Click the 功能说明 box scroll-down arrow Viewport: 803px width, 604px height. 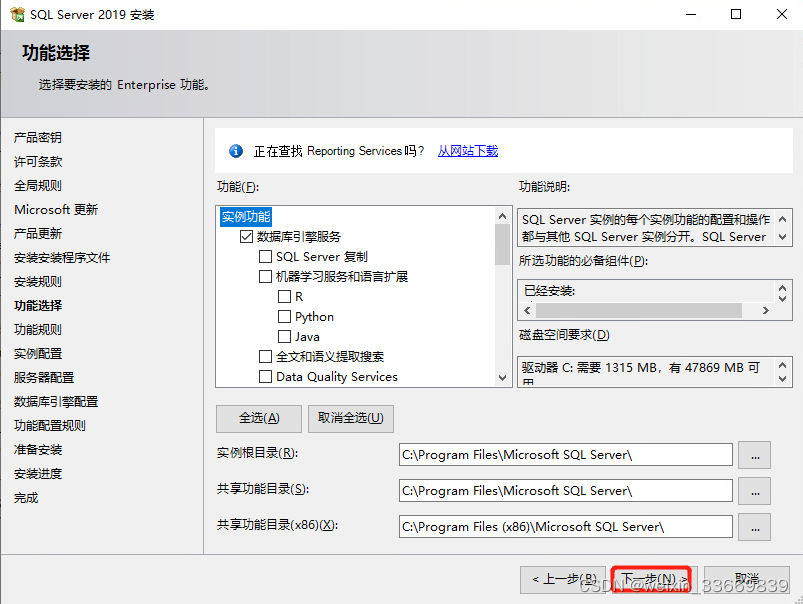pyautogui.click(x=783, y=237)
